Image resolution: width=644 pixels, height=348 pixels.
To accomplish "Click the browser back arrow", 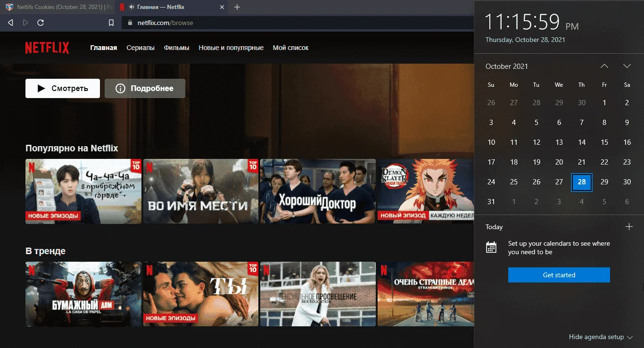I will click(11, 23).
